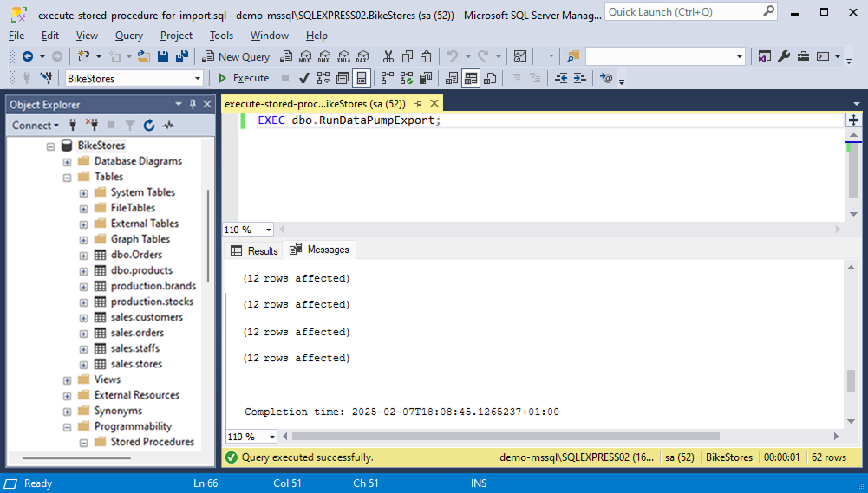868x493 pixels.
Task: Increase the line indent
Action: [579, 79]
